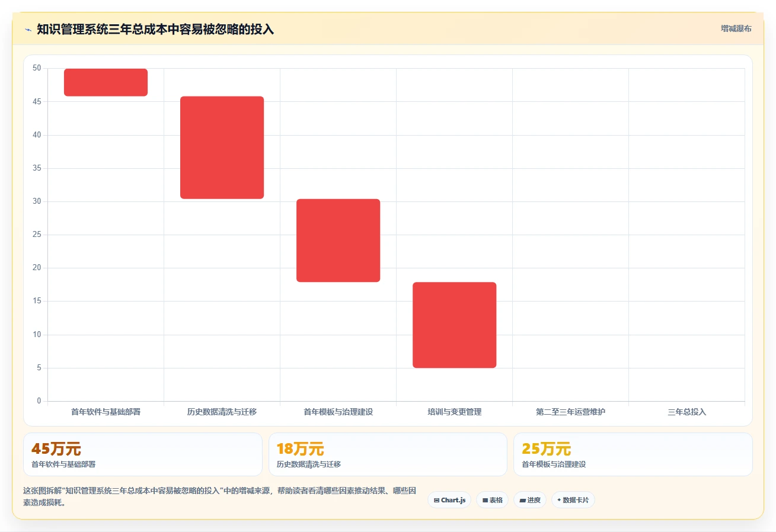
Task: Click the axis label 三年总投入
Action: point(686,412)
